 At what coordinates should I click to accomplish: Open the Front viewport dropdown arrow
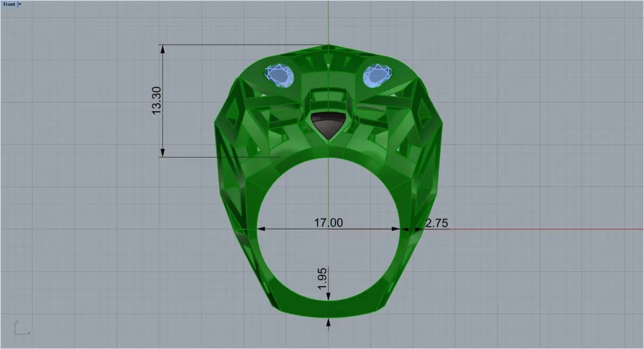click(x=20, y=4)
